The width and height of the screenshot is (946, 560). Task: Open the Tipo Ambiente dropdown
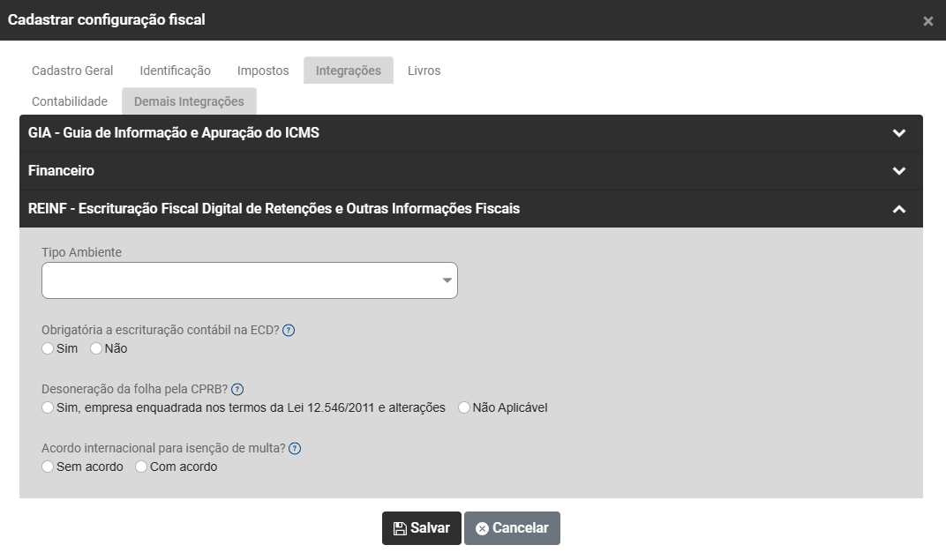pyautogui.click(x=249, y=280)
